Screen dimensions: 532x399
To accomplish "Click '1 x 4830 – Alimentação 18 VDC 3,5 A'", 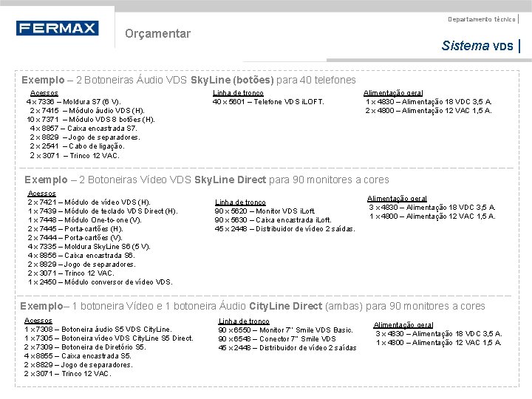I will pyautogui.click(x=429, y=102).
